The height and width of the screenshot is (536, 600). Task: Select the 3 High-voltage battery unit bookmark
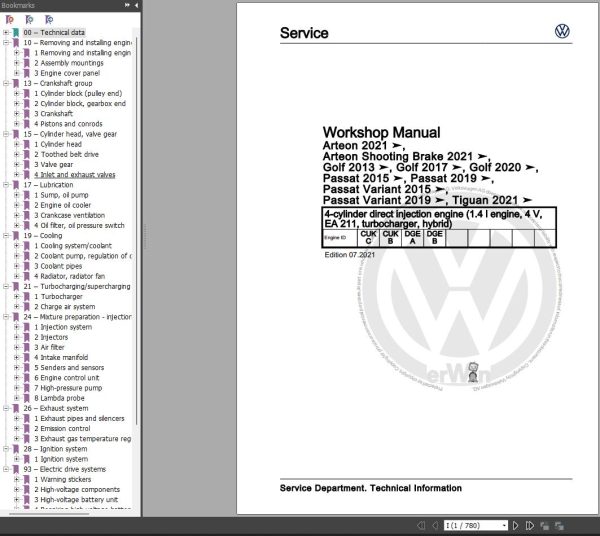pyautogui.click(x=76, y=500)
